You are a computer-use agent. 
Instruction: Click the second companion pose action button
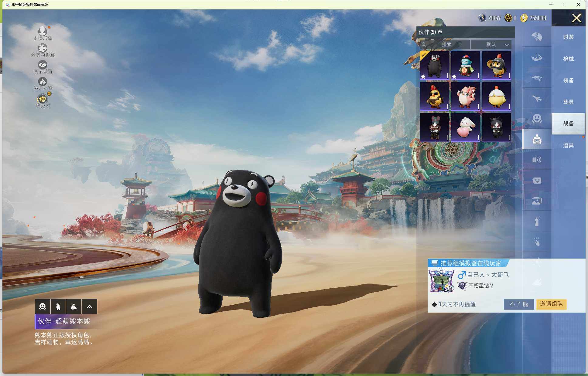click(58, 307)
